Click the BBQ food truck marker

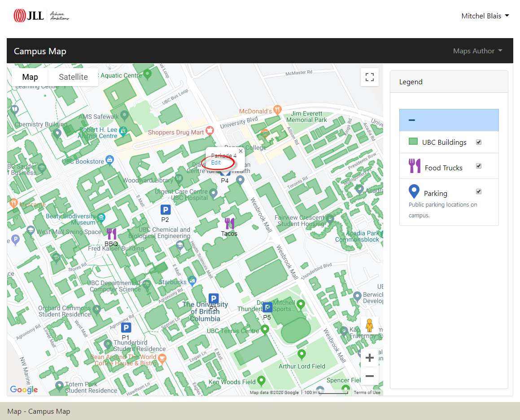tap(111, 234)
